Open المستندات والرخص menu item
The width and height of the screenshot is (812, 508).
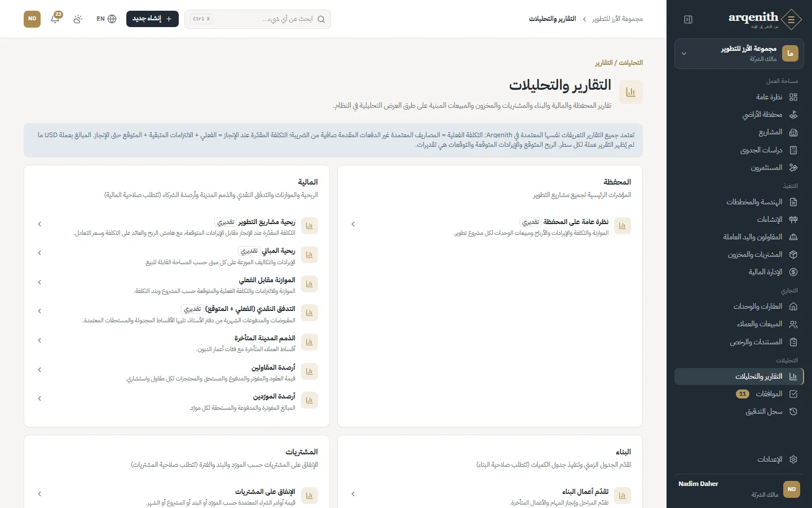click(739, 342)
